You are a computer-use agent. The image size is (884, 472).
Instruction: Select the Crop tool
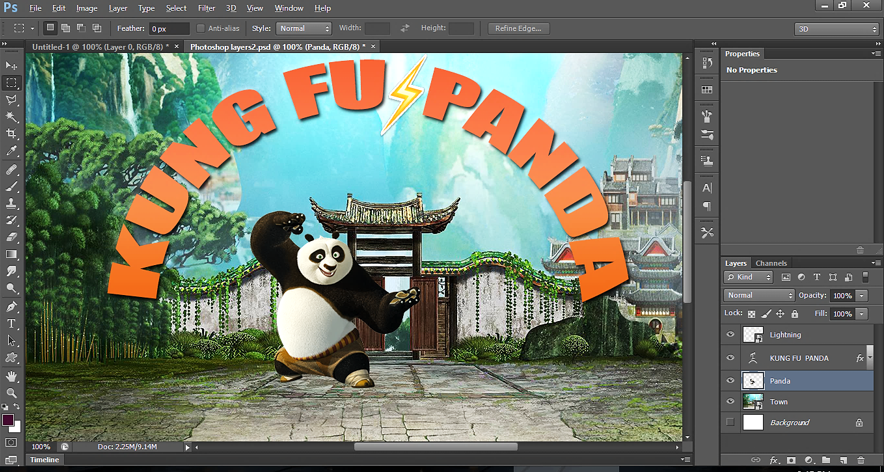coord(11,134)
